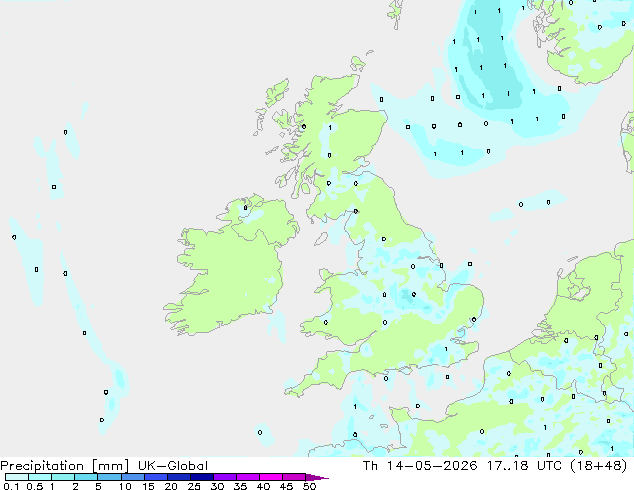The width and height of the screenshot is (634, 490).
Task: Click the legend scale label '0.5'
Action: [x=35, y=486]
